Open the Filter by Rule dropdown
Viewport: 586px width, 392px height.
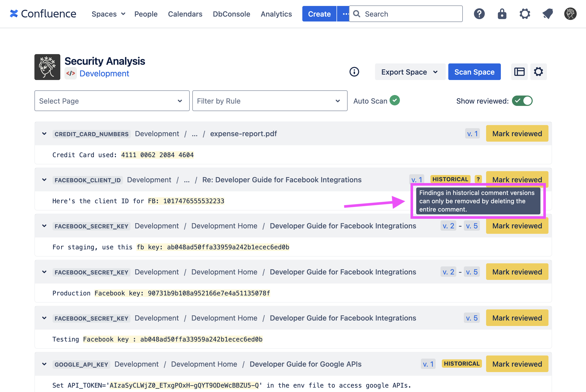click(x=269, y=101)
